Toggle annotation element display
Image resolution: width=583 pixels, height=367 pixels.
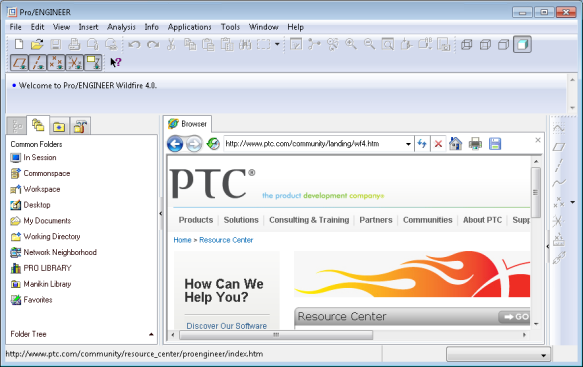(x=93, y=62)
